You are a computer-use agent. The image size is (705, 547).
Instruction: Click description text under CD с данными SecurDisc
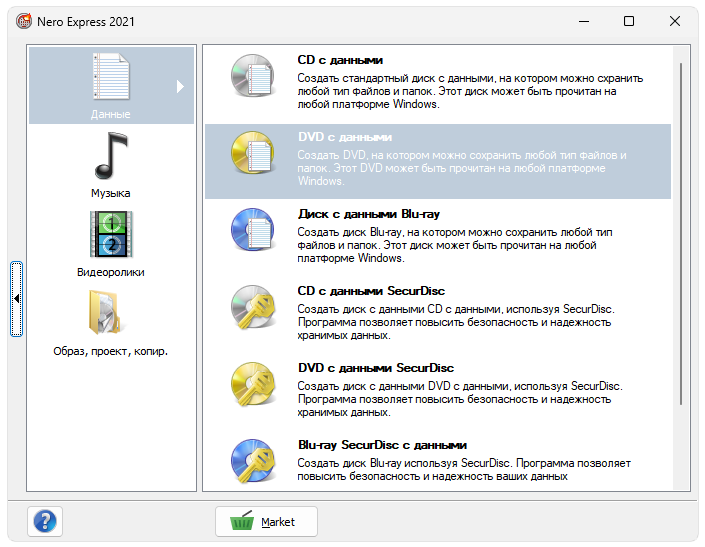click(455, 322)
